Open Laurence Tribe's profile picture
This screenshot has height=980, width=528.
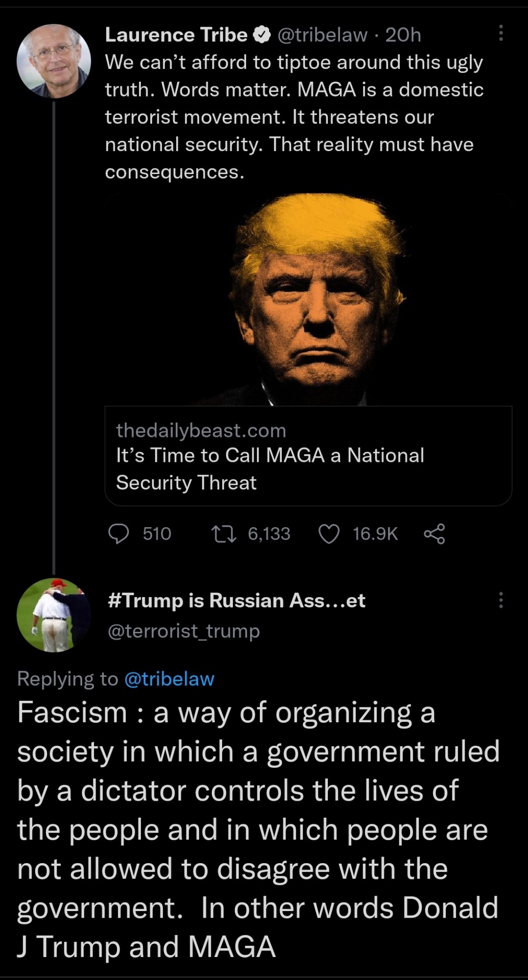54,61
